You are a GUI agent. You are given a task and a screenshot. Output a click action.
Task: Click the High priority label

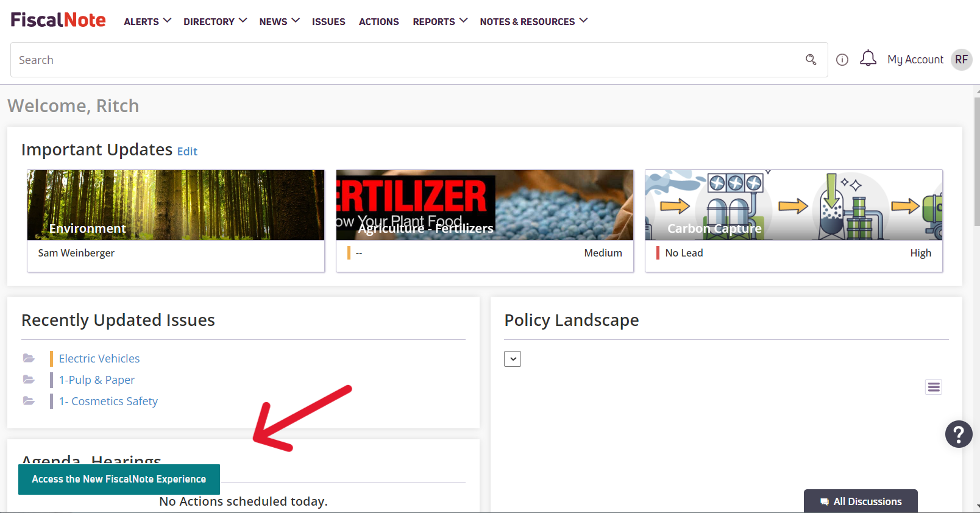[x=921, y=253]
